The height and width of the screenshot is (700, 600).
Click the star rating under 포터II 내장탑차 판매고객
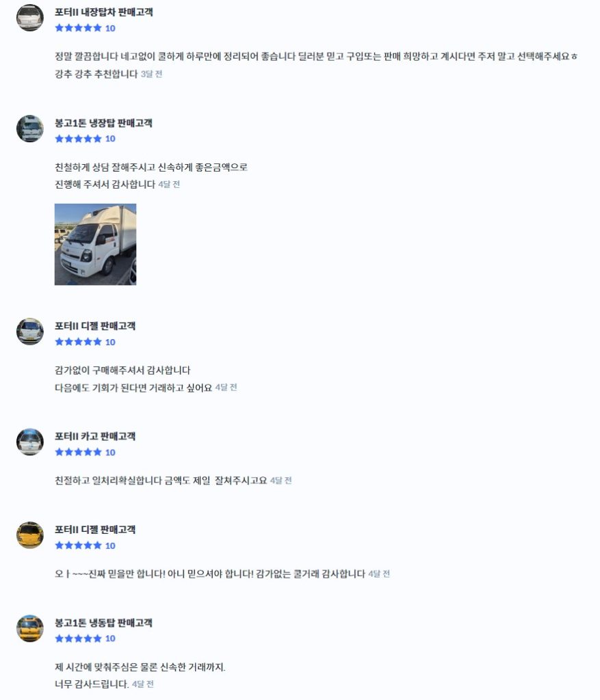[x=78, y=28]
